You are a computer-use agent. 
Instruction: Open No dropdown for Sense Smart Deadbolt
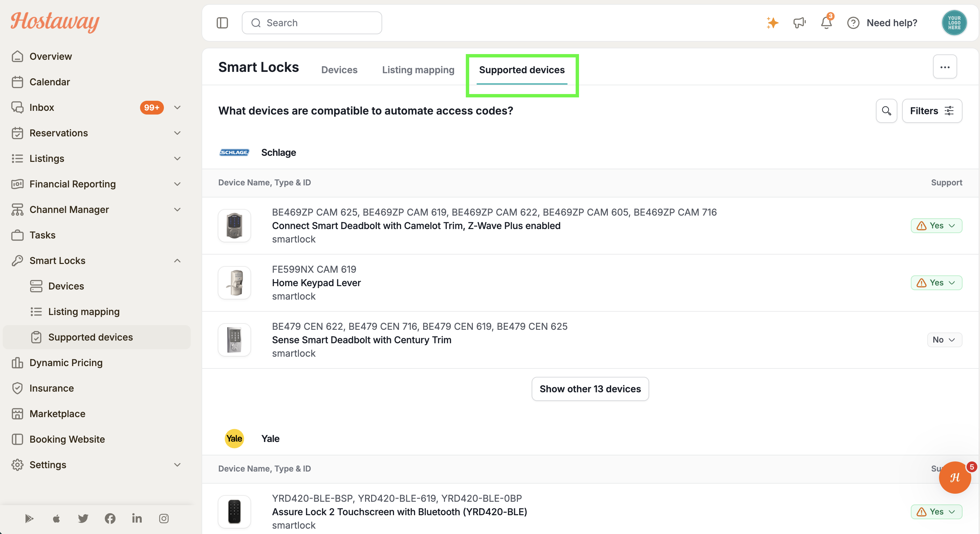944,340
